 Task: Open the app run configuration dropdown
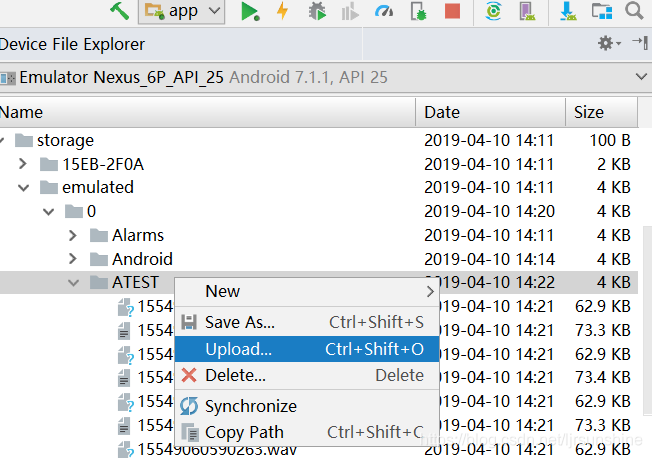[182, 11]
